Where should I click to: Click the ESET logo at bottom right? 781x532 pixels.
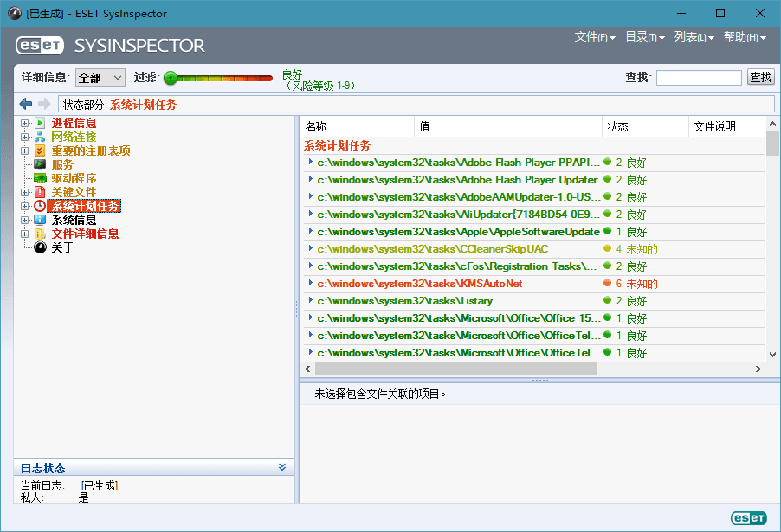(x=748, y=518)
